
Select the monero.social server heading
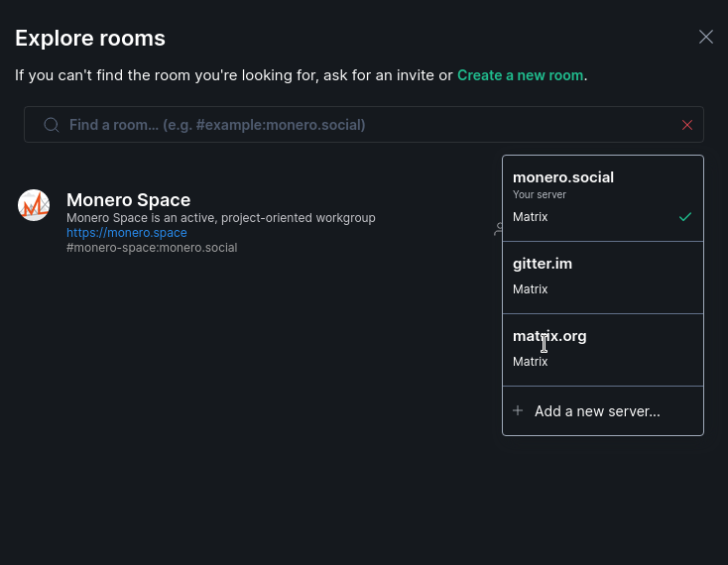tap(563, 177)
